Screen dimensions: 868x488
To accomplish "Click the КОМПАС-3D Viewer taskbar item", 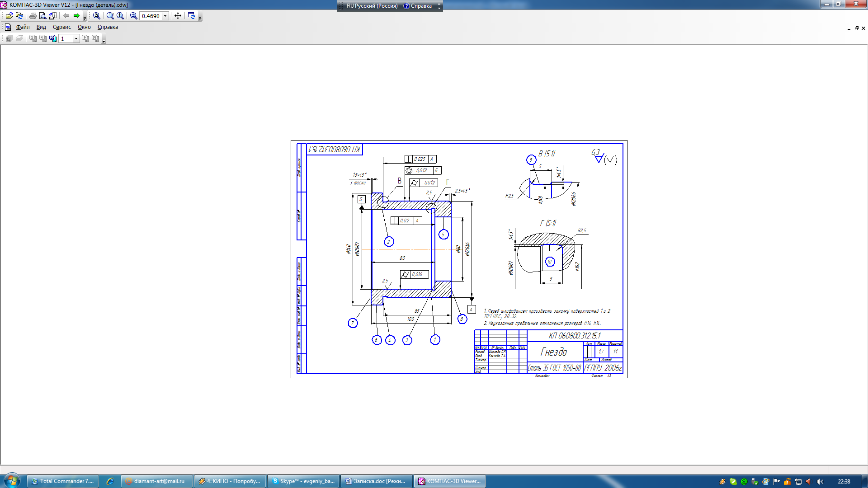I will (449, 481).
